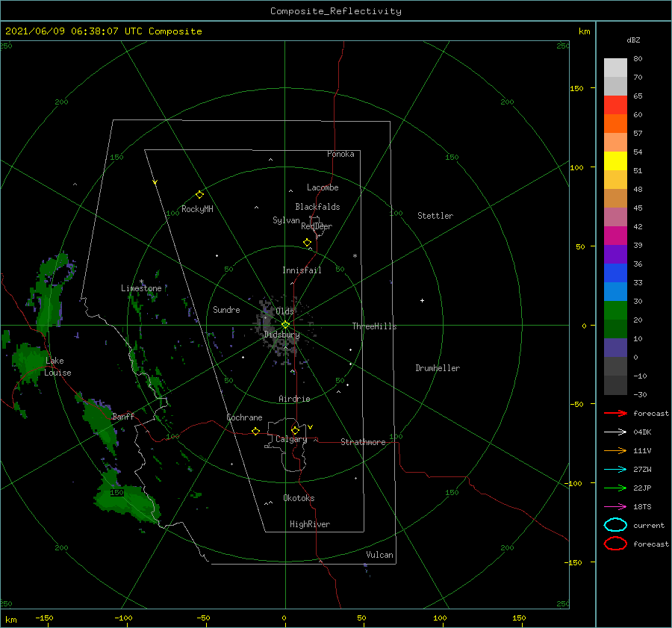Image resolution: width=672 pixels, height=628 pixels.
Task: Click the white plus marker south of Stettler
Action: pyautogui.click(x=422, y=300)
